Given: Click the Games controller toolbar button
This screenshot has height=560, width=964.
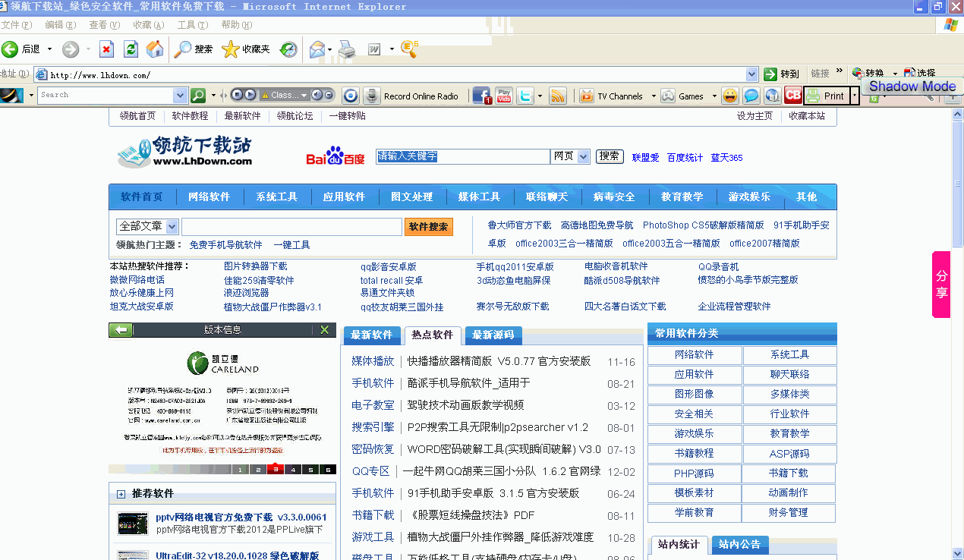Looking at the screenshot, I should pyautogui.click(x=683, y=96).
